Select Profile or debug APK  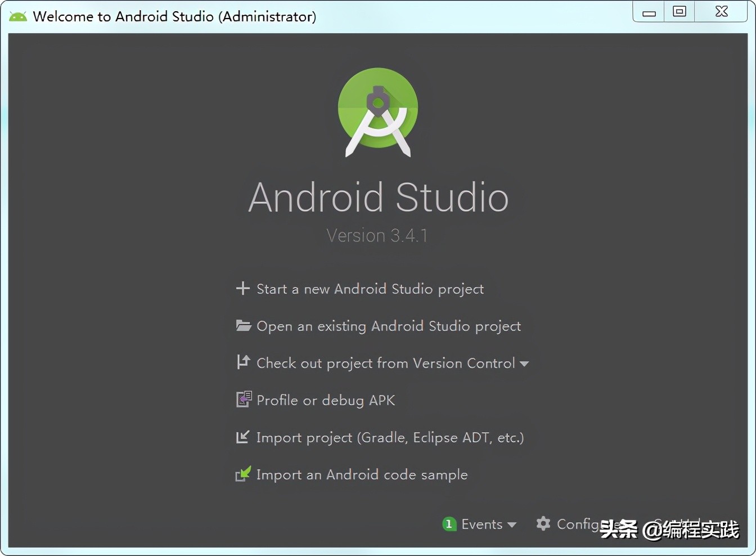[326, 400]
